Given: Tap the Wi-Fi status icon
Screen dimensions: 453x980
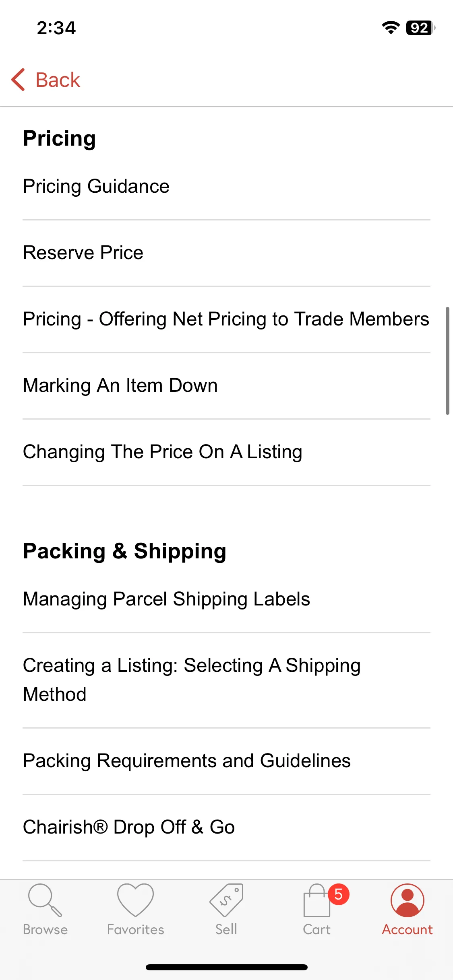Looking at the screenshot, I should 391,28.
